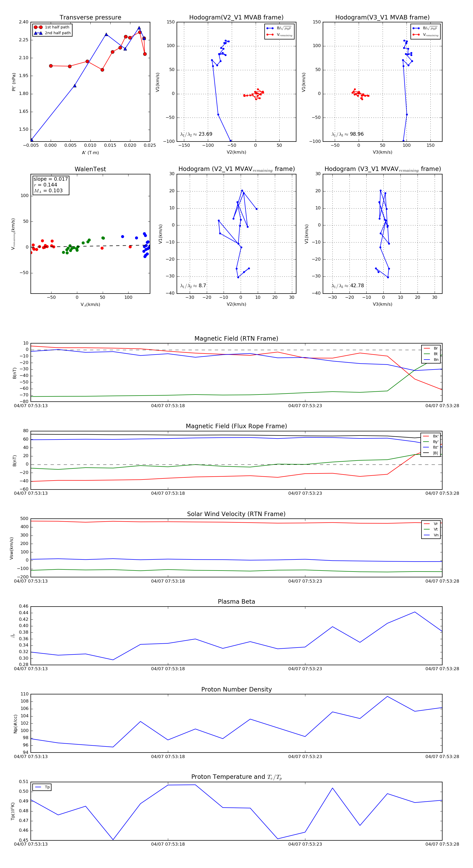The height and width of the screenshot is (868, 473).
Task: Click the "Proton Number Density" plot title
Action: click(236, 689)
